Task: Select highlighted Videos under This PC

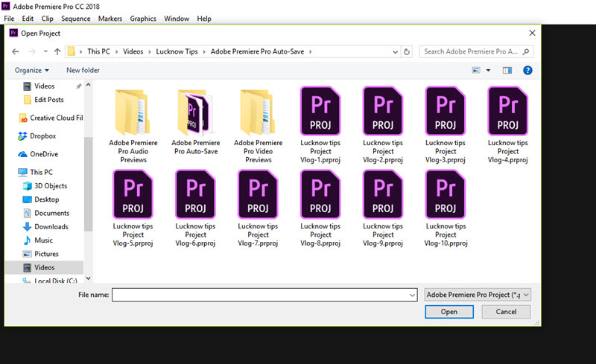Action: pyautogui.click(x=45, y=267)
